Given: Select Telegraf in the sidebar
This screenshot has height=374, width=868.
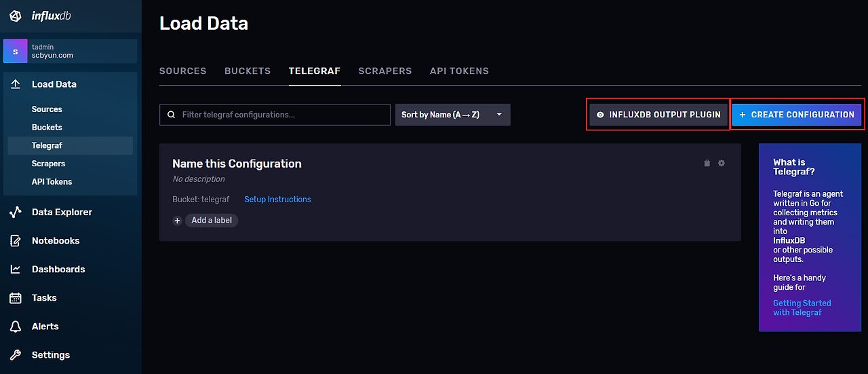Looking at the screenshot, I should (71, 145).
